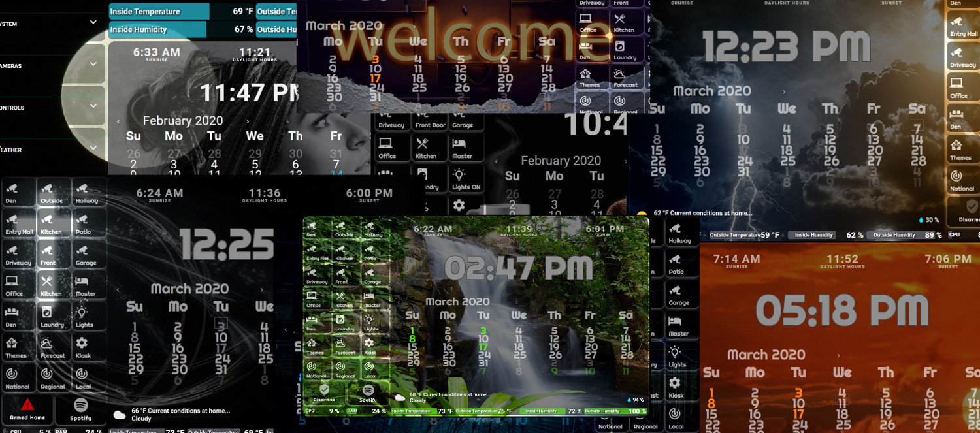The height and width of the screenshot is (433, 980).
Task: Open Forecast tile in the welcome panel
Action: 627,78
